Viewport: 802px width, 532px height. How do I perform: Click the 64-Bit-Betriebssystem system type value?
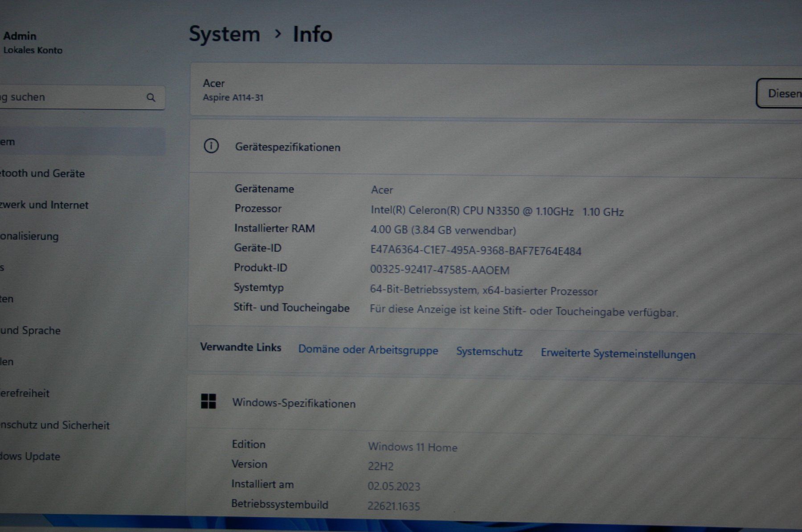click(x=484, y=291)
